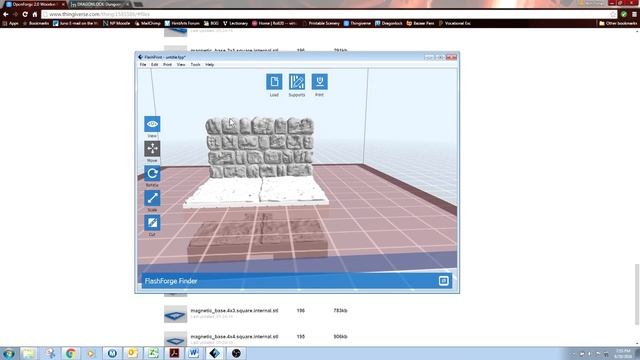Open the Outlook taskbar icon
This screenshot has height=360, width=640.
tap(133, 353)
